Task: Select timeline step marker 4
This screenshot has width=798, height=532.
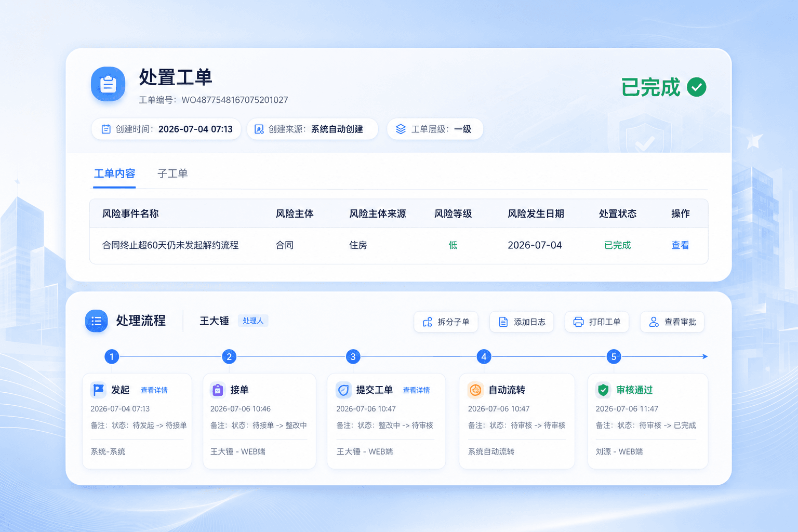Action: coord(484,356)
